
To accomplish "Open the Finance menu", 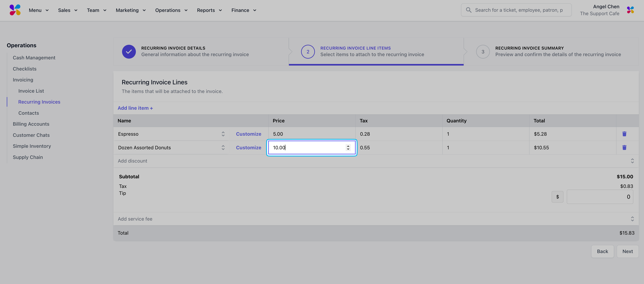I will coord(244,10).
